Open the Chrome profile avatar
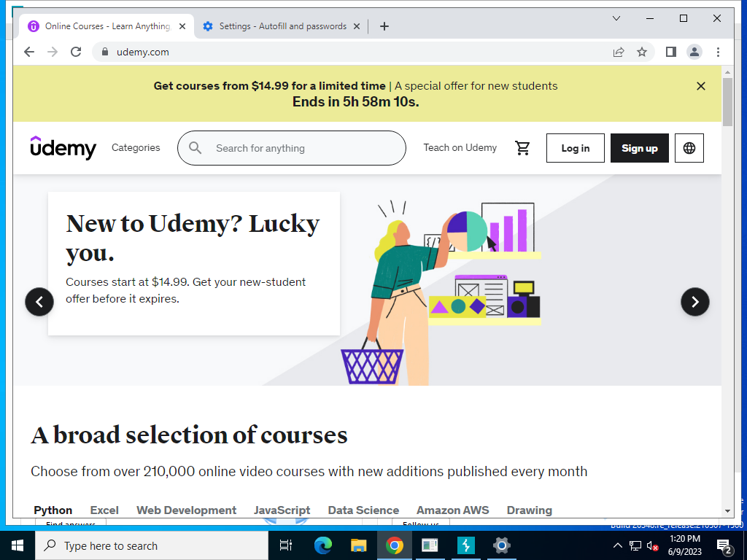This screenshot has height=560, width=747. point(694,52)
